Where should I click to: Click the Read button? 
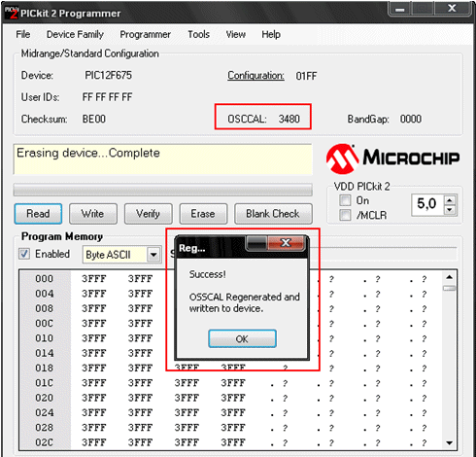tap(38, 214)
